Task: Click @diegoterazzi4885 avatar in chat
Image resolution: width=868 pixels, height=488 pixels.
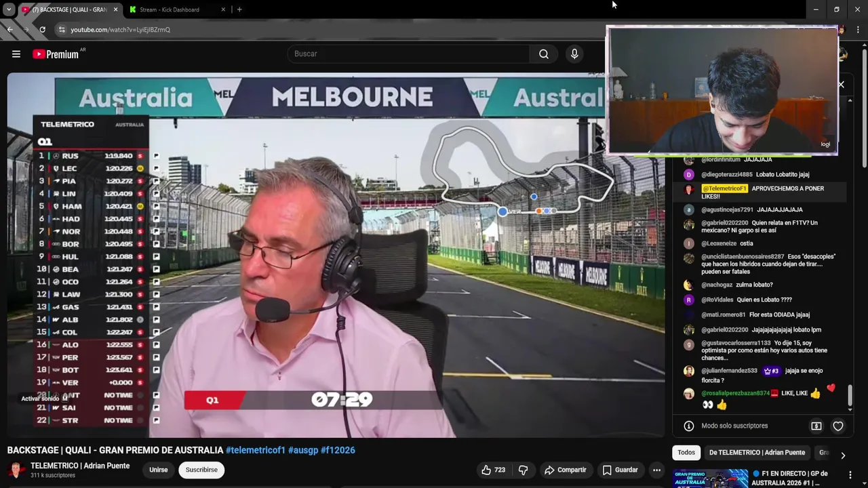Action: pyautogui.click(x=689, y=174)
